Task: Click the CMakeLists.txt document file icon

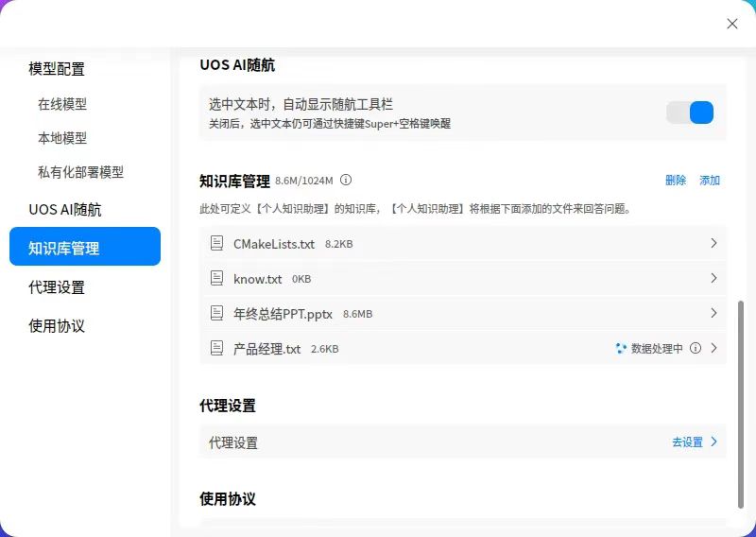Action: pos(217,243)
